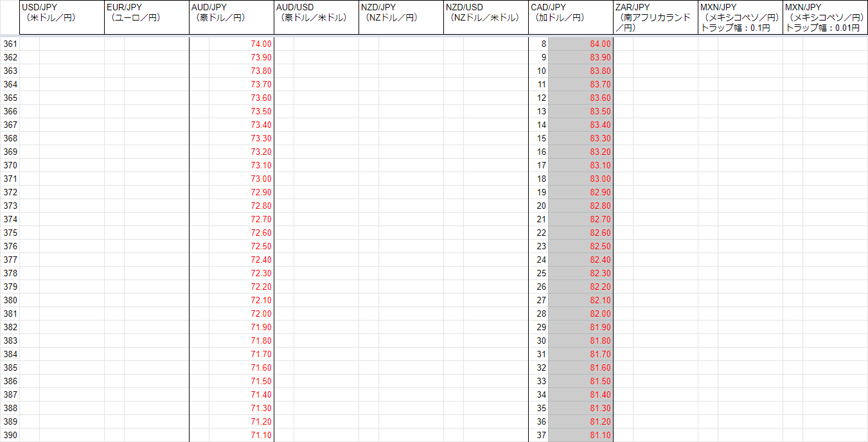Click row number 361
The image size is (868, 442).
pyautogui.click(x=10, y=44)
